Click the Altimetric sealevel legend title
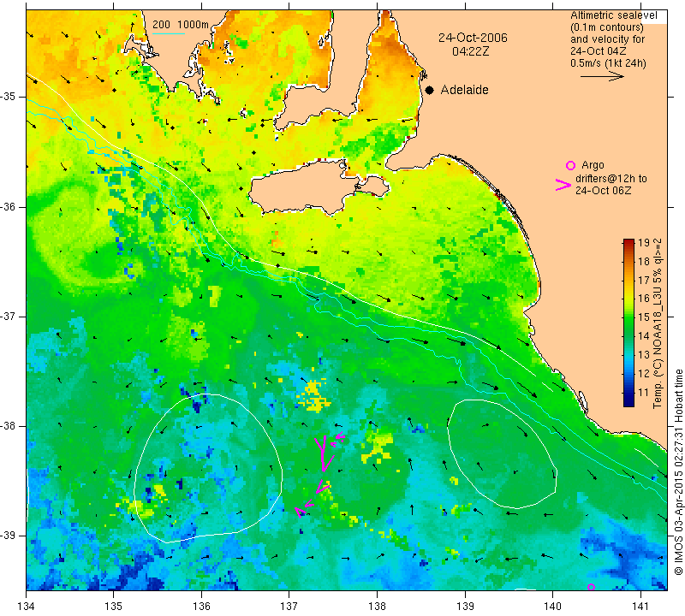685x616 pixels. point(613,15)
